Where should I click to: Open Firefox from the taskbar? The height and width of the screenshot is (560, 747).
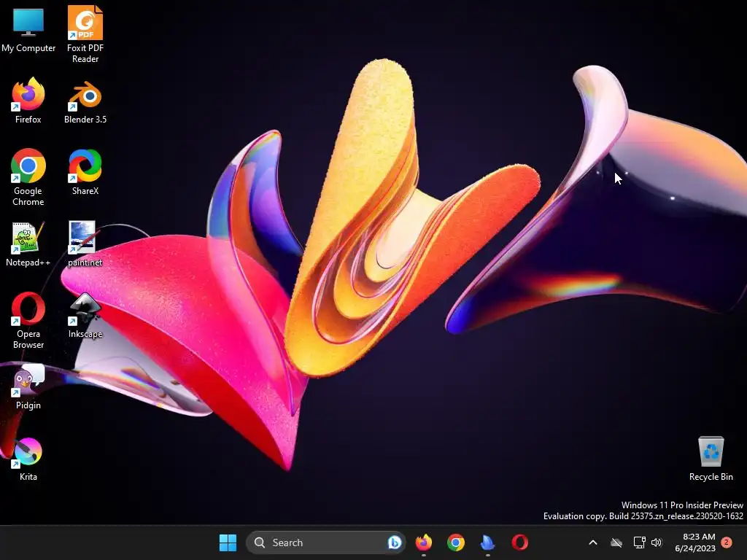point(424,542)
